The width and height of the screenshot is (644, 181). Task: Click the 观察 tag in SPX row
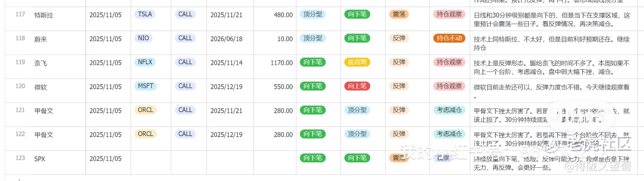[x=443, y=158]
